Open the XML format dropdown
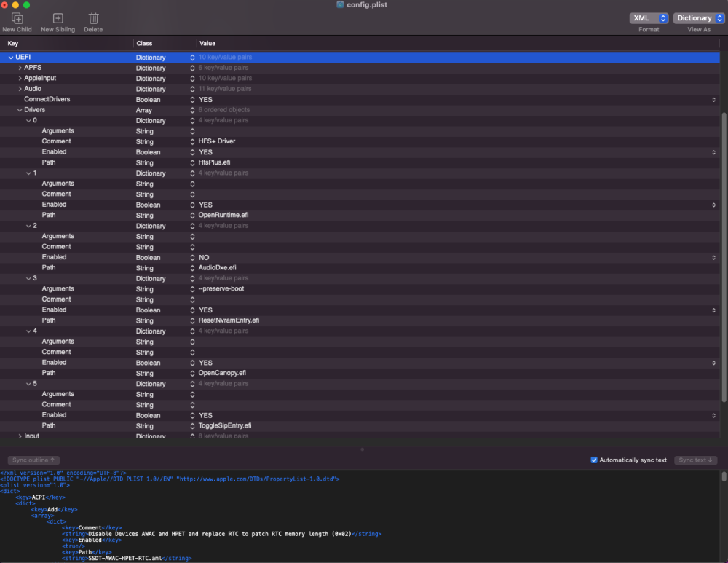 point(649,18)
